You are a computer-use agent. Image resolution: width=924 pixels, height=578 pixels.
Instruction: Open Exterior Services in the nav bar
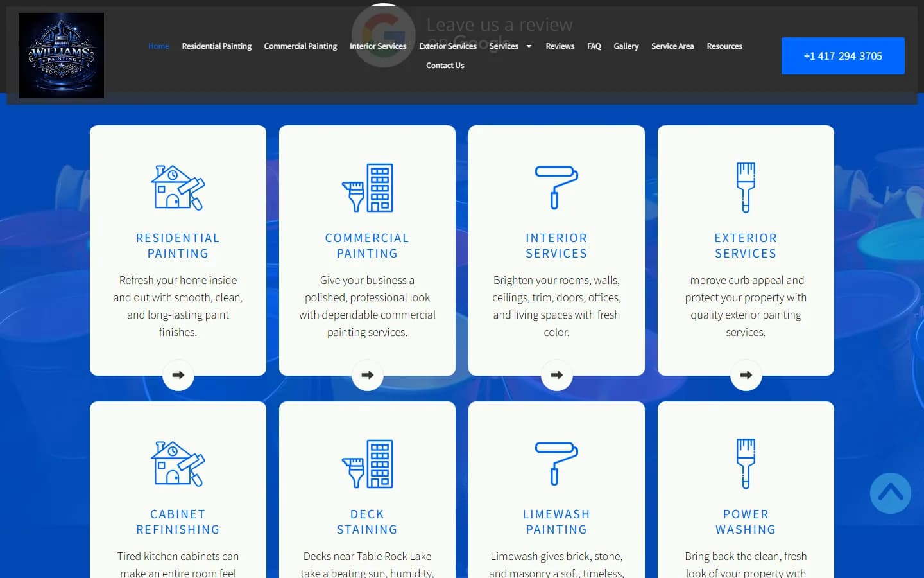(448, 46)
